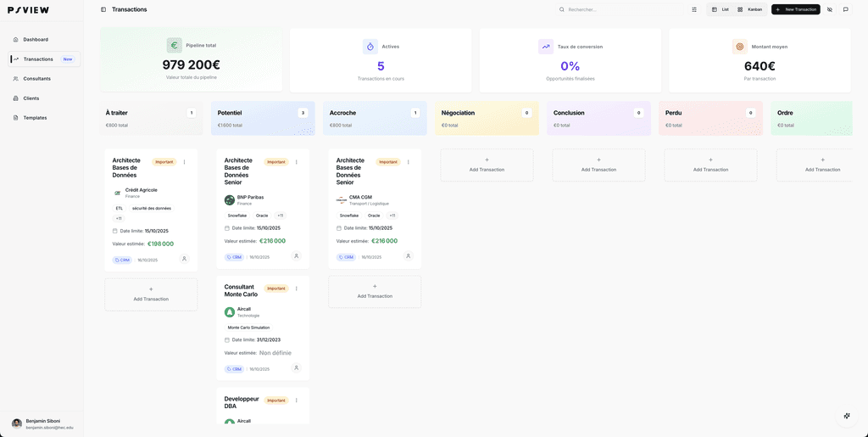Click the PSVIEW logo
The height and width of the screenshot is (437, 868).
click(28, 10)
